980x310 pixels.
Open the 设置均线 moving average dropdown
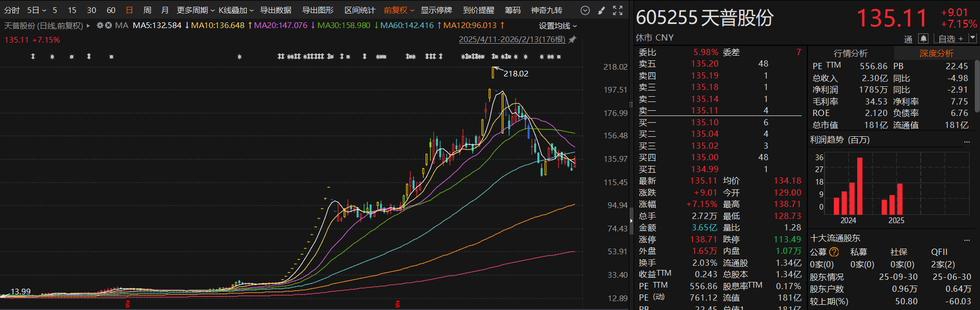click(558, 26)
